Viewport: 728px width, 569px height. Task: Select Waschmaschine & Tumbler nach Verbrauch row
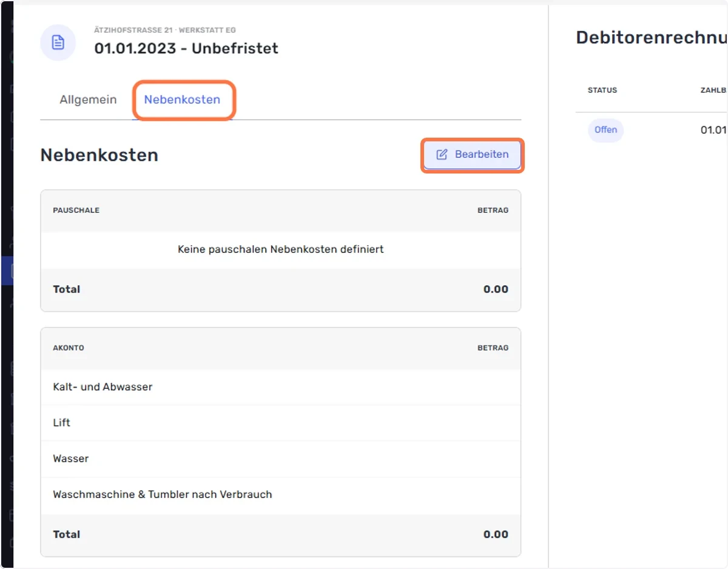pos(280,494)
